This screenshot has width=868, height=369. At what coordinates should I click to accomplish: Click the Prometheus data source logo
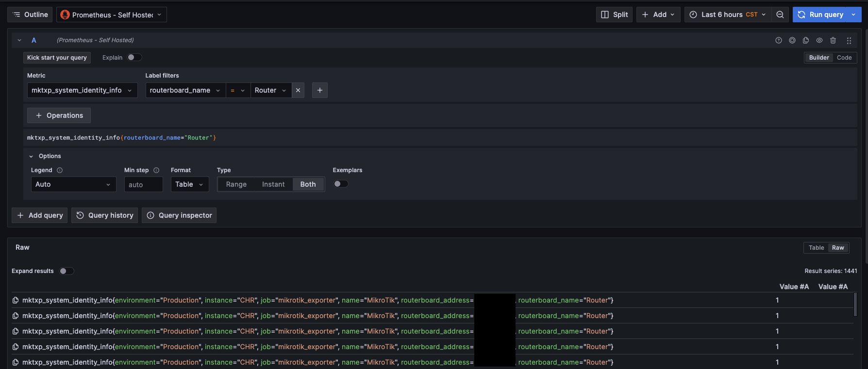point(65,15)
